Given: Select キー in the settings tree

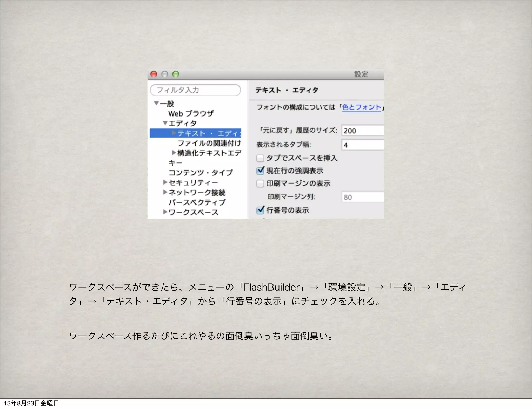Looking at the screenshot, I should click(175, 163).
